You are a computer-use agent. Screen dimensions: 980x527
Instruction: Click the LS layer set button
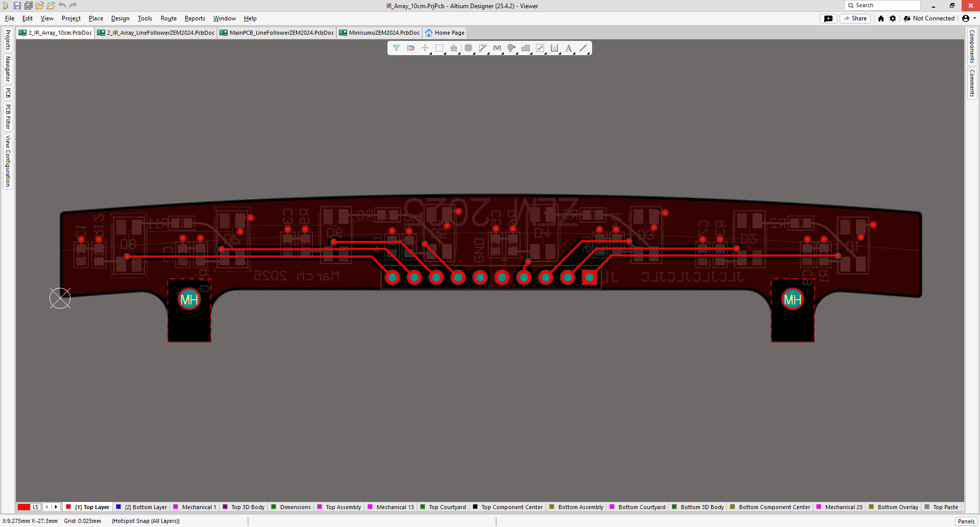tap(35, 507)
